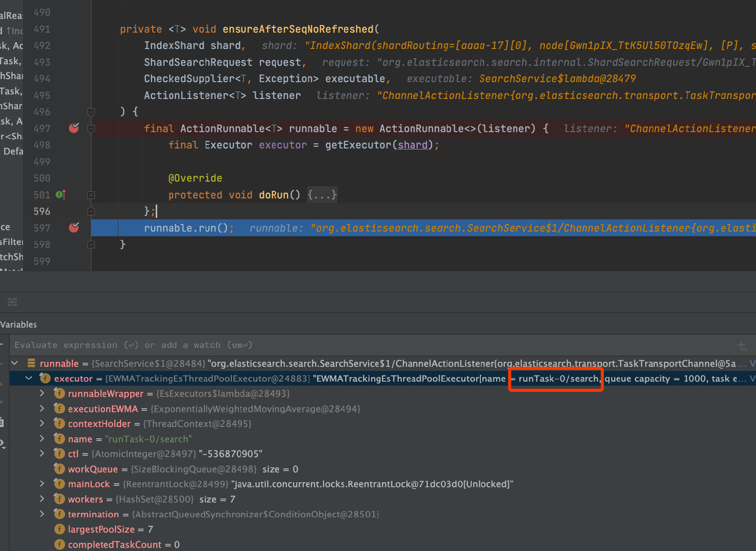Click the threads layout icon above Variables
The height and width of the screenshot is (551, 756).
click(x=12, y=302)
